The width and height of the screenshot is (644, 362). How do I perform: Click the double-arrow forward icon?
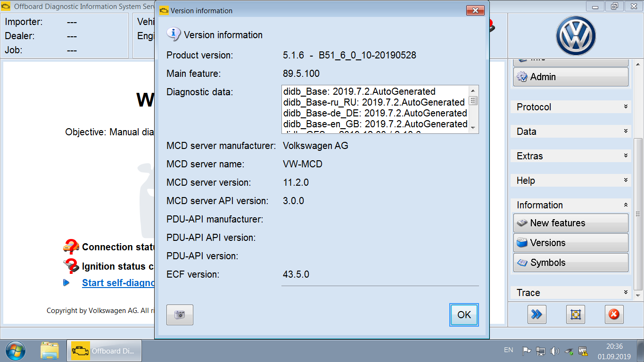pyautogui.click(x=537, y=314)
